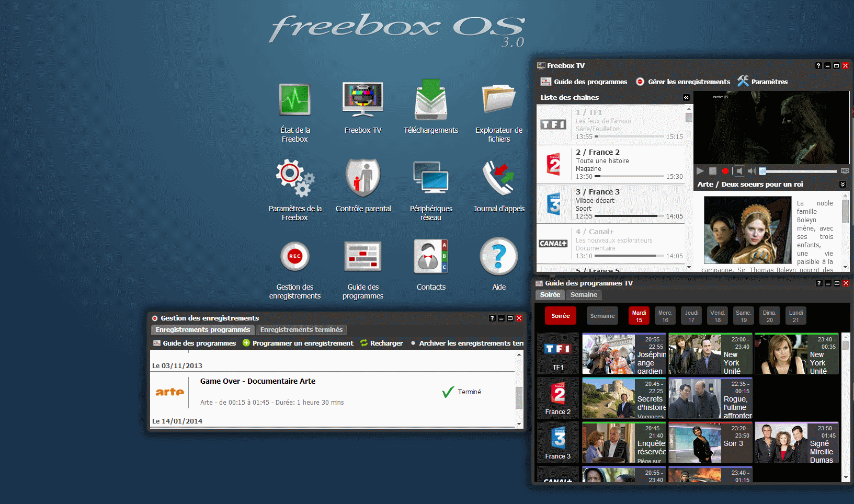Open the Contacts address book icon
This screenshot has width=854, height=504.
pos(430,257)
